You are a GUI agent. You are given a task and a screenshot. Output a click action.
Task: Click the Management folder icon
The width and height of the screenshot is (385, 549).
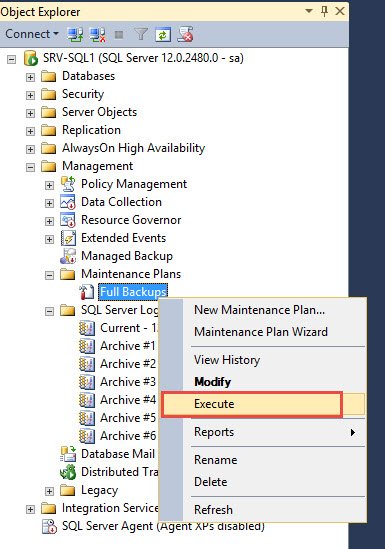pos(48,166)
